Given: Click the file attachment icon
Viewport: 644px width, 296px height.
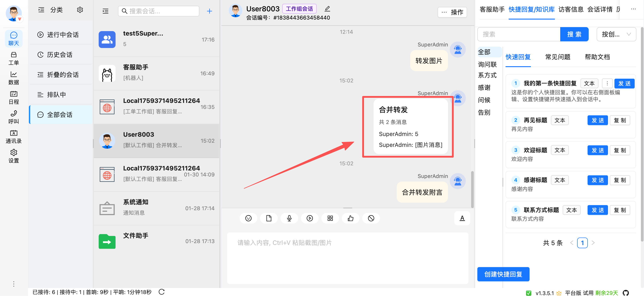Looking at the screenshot, I should (x=268, y=218).
